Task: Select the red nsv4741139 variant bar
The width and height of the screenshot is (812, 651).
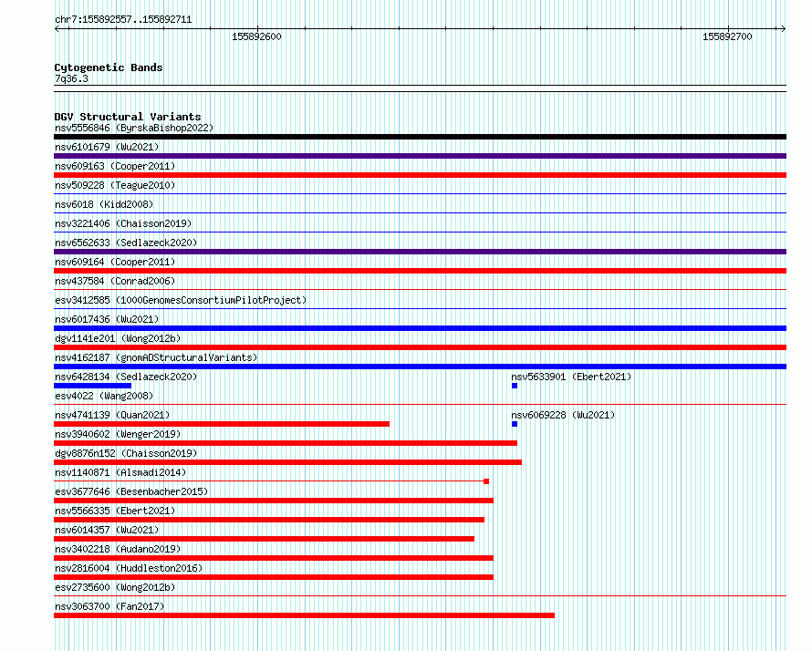Action: point(222,424)
